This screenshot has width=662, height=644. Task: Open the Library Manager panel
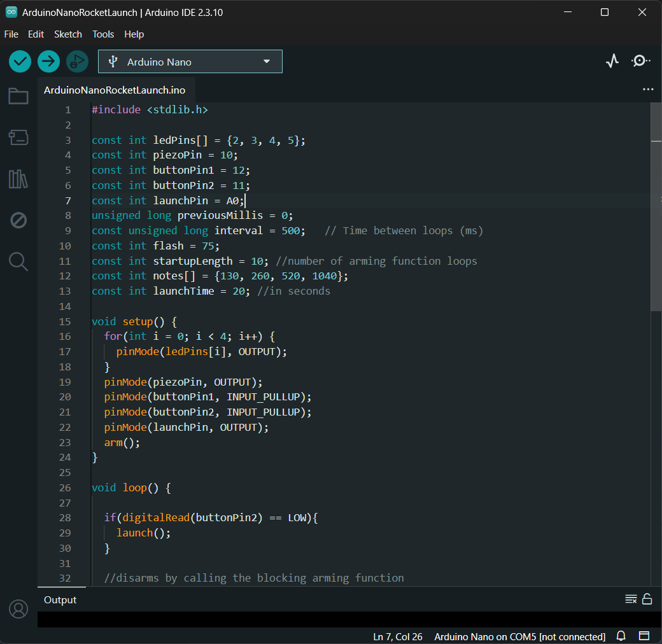click(x=18, y=179)
